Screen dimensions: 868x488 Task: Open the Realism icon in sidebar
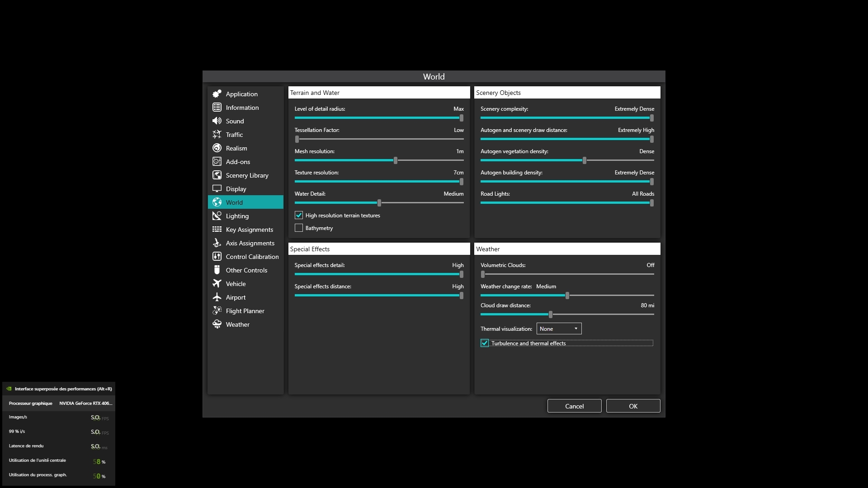point(217,148)
